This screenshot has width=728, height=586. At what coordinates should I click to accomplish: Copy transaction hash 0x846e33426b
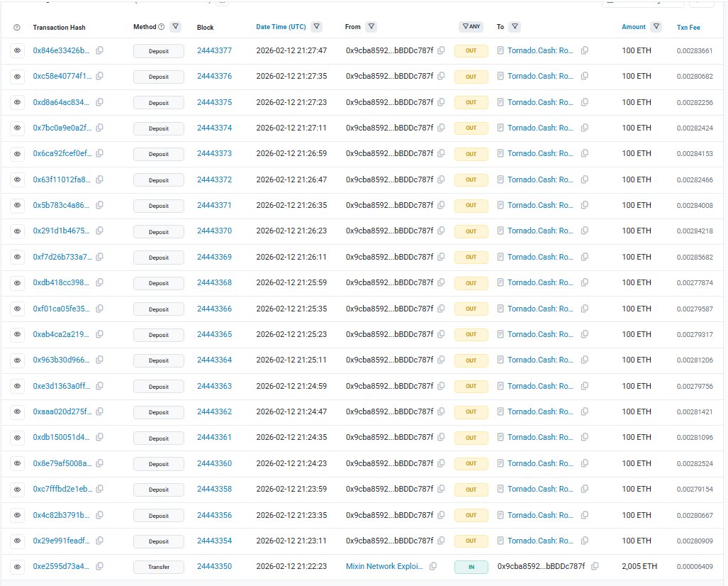[99, 50]
